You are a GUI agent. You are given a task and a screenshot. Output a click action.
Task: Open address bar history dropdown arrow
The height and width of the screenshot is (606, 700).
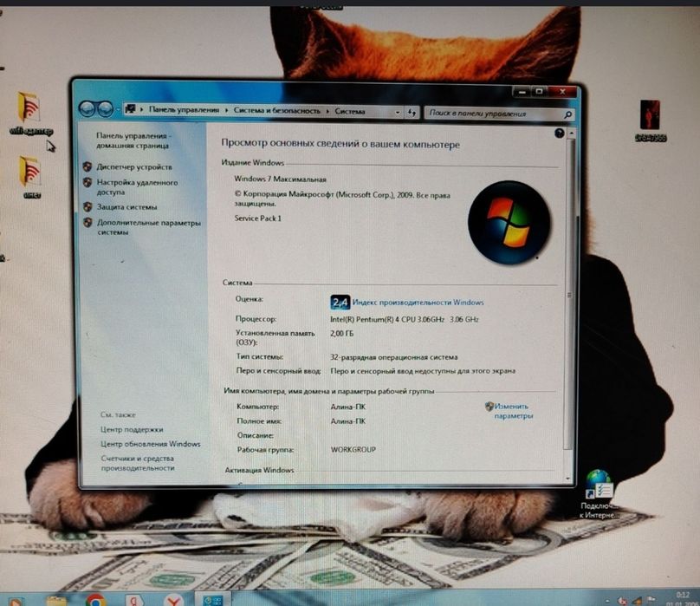pyautogui.click(x=398, y=113)
